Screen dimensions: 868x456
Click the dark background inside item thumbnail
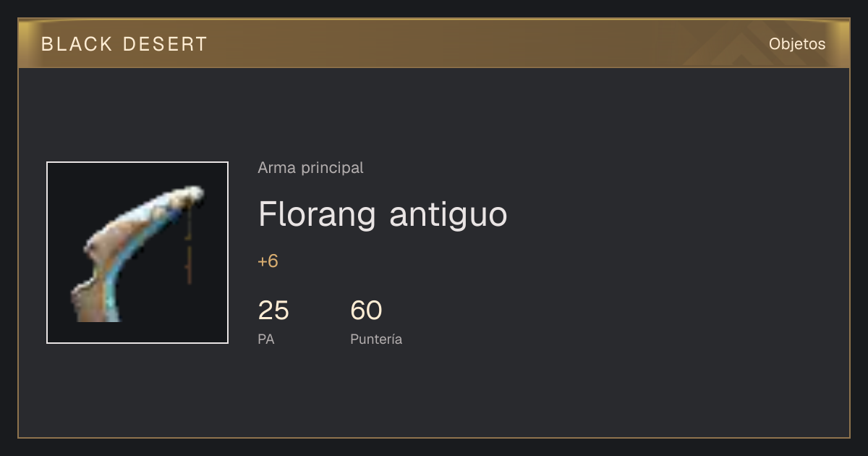pyautogui.click(x=80, y=195)
